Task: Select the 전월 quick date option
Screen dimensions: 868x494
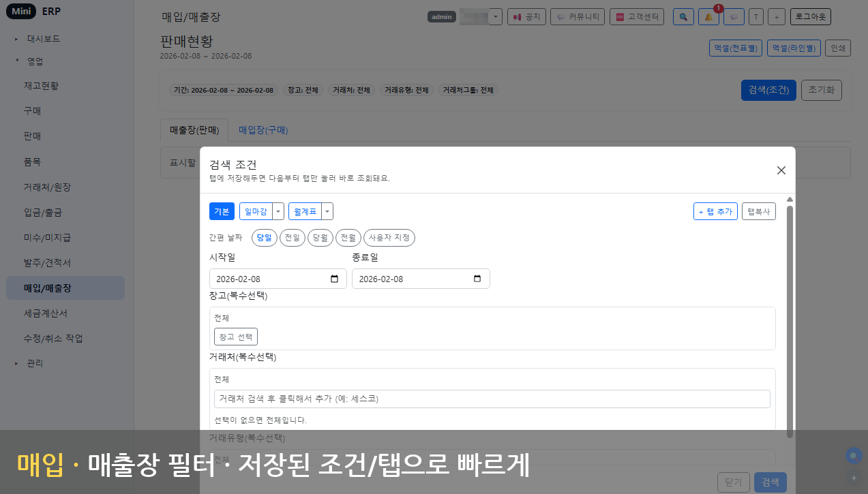Action: 348,238
